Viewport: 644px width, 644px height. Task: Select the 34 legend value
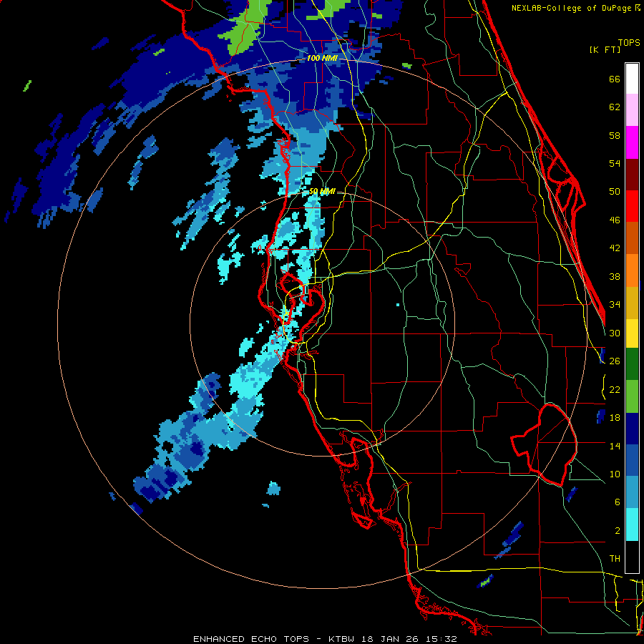click(x=615, y=304)
